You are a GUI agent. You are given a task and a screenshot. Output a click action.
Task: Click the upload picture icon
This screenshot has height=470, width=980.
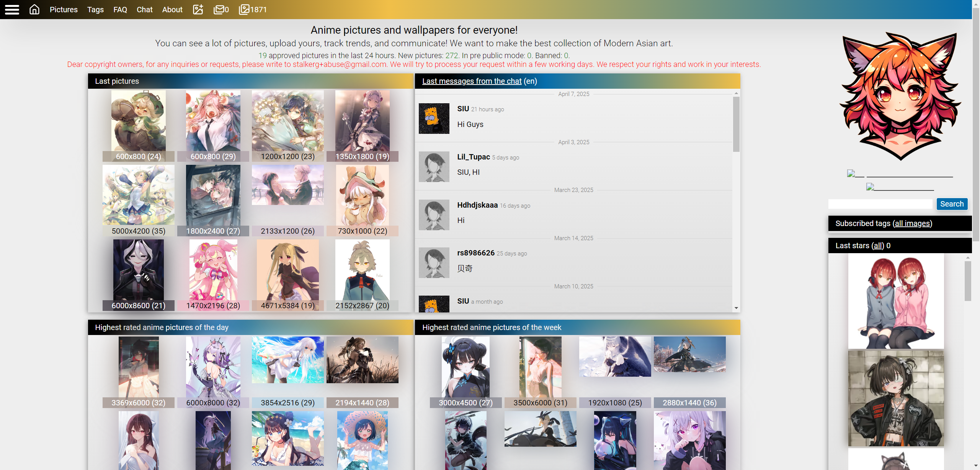(x=198, y=10)
